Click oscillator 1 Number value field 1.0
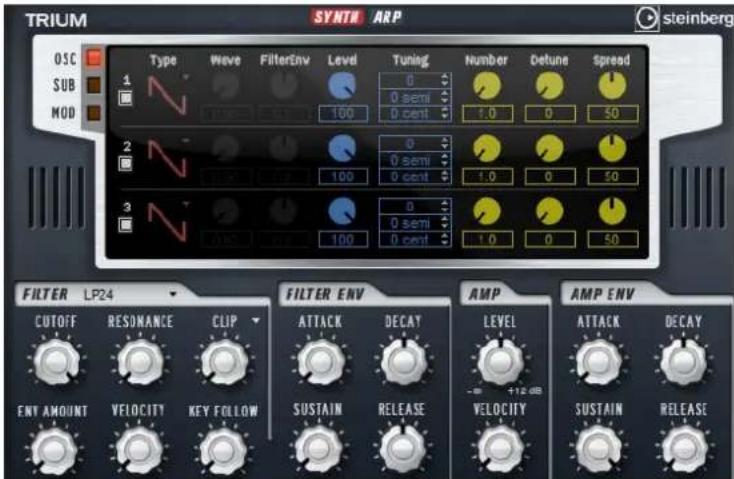The height and width of the screenshot is (479, 734). (x=487, y=114)
